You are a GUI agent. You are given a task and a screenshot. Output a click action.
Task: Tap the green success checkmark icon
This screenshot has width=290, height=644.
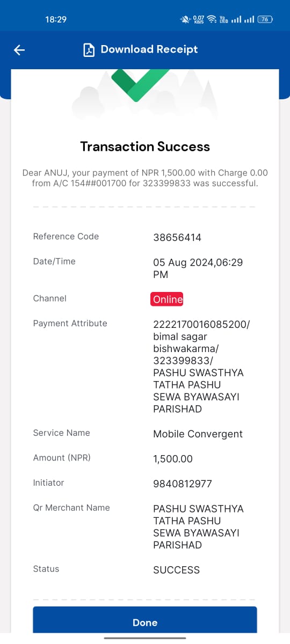pyautogui.click(x=141, y=84)
